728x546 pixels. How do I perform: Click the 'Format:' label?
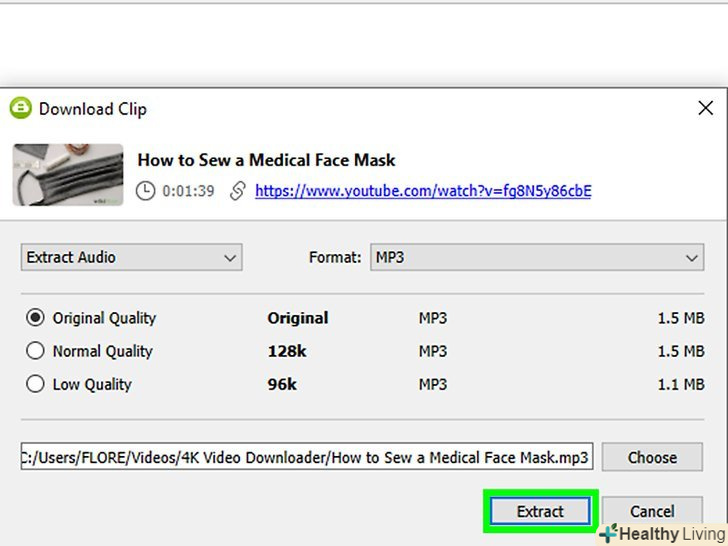click(x=335, y=257)
